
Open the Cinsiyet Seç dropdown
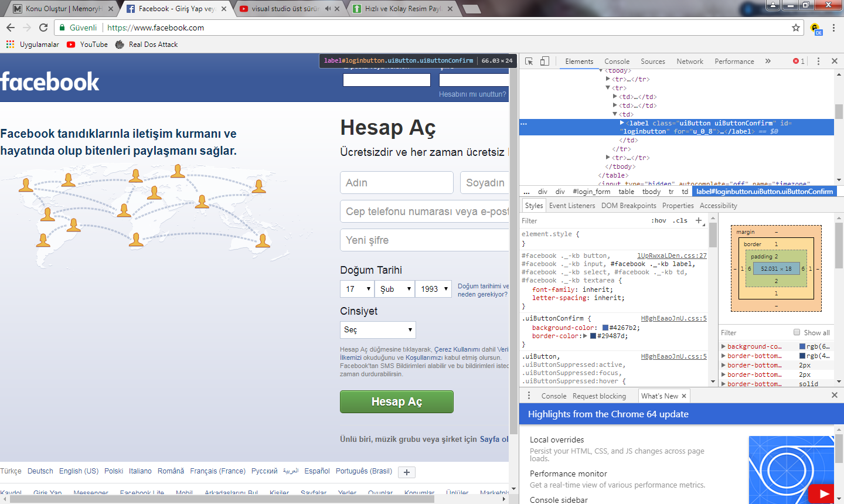(378, 329)
